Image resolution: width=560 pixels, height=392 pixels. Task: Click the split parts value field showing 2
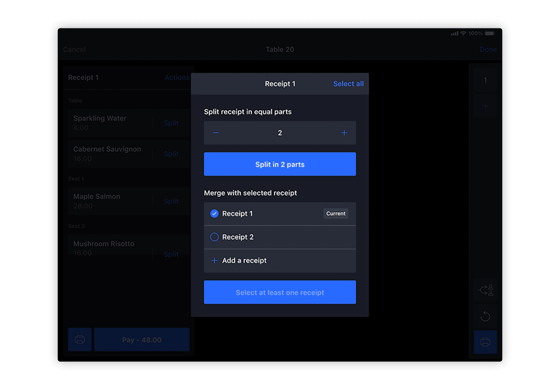(x=280, y=133)
